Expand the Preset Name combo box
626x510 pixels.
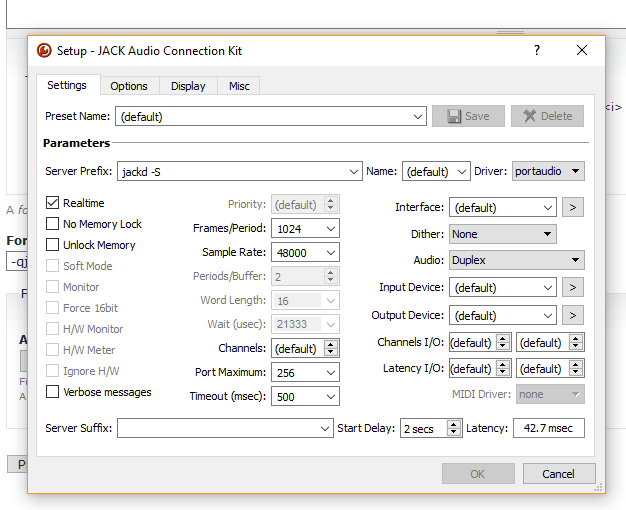pyautogui.click(x=418, y=117)
